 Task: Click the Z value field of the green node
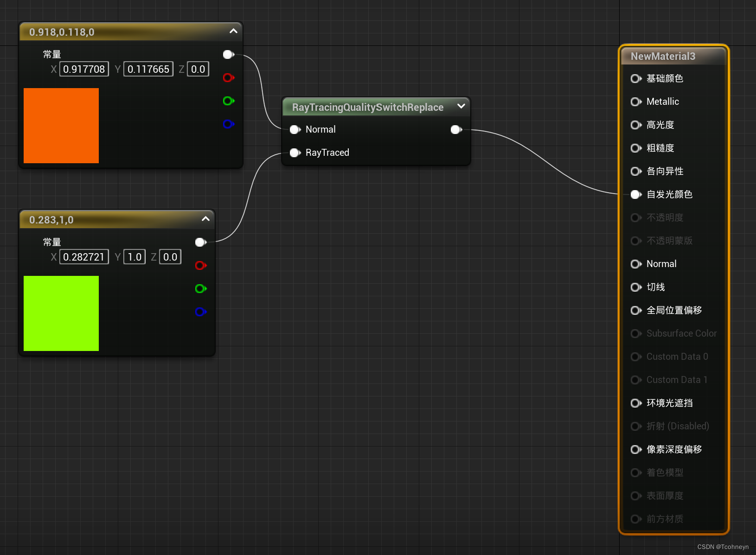(170, 257)
